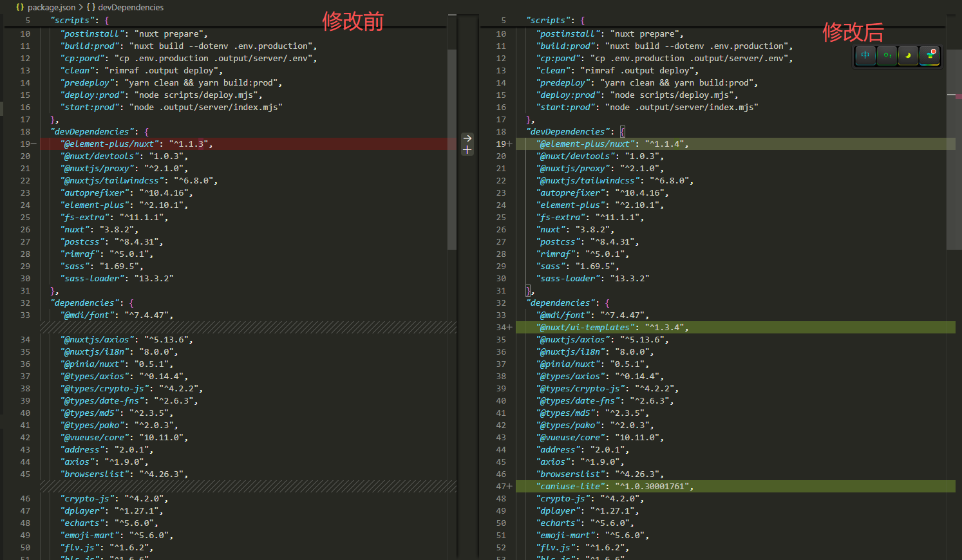Click the added "caniuse-lite" line
The width and height of the screenshot is (962, 560).
click(x=735, y=487)
